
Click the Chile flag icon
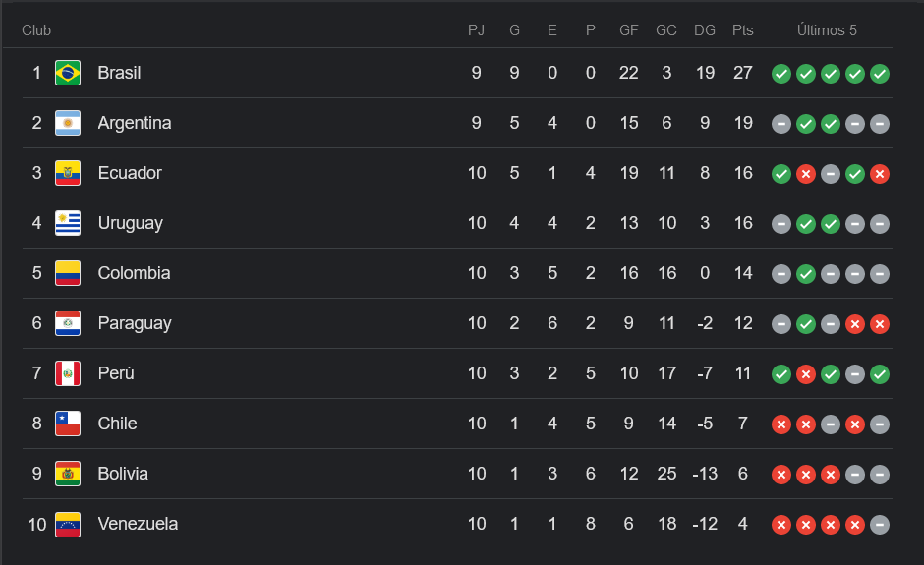pos(68,424)
